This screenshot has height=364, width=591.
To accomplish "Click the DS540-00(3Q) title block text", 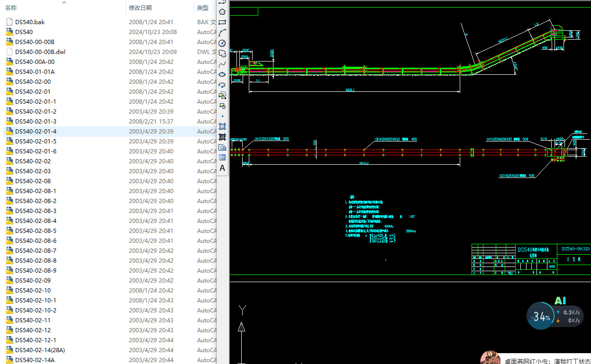I will click(x=575, y=249).
